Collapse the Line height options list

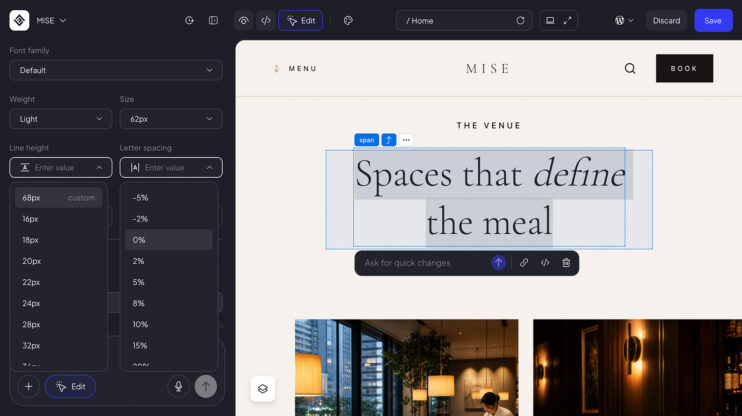[x=99, y=168]
